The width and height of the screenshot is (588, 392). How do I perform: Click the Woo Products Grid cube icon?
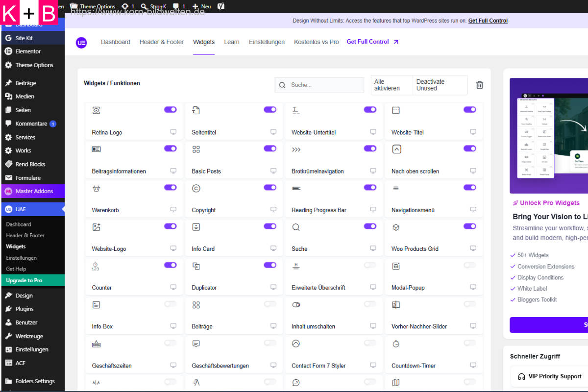[x=396, y=227]
